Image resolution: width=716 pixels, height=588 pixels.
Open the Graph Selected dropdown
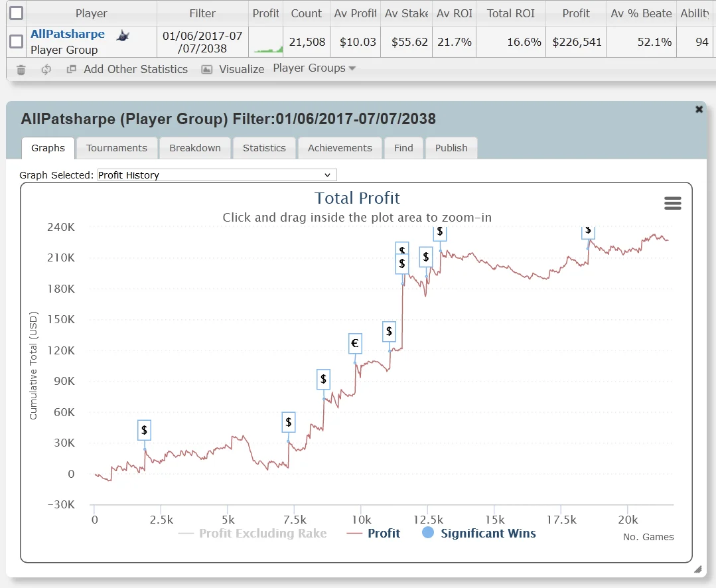pyautogui.click(x=217, y=175)
